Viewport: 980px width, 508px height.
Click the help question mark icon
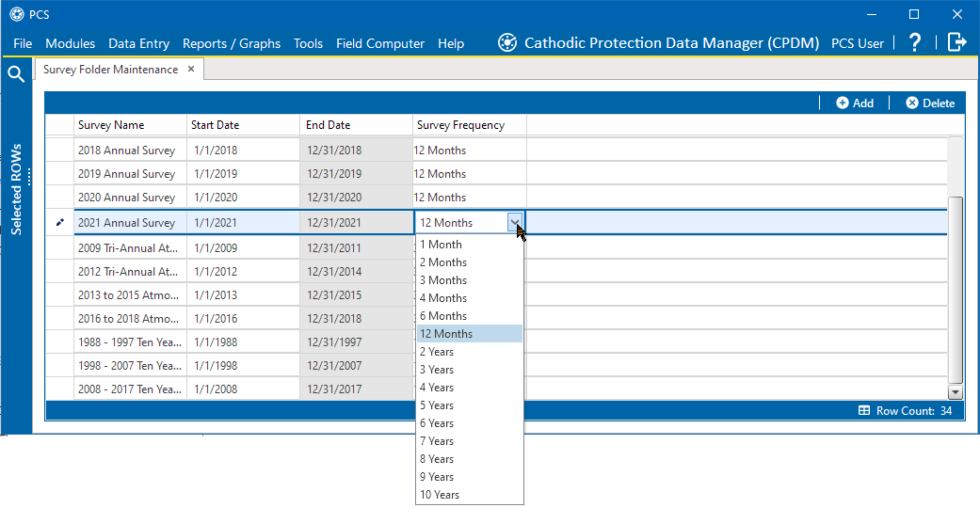[x=914, y=42]
